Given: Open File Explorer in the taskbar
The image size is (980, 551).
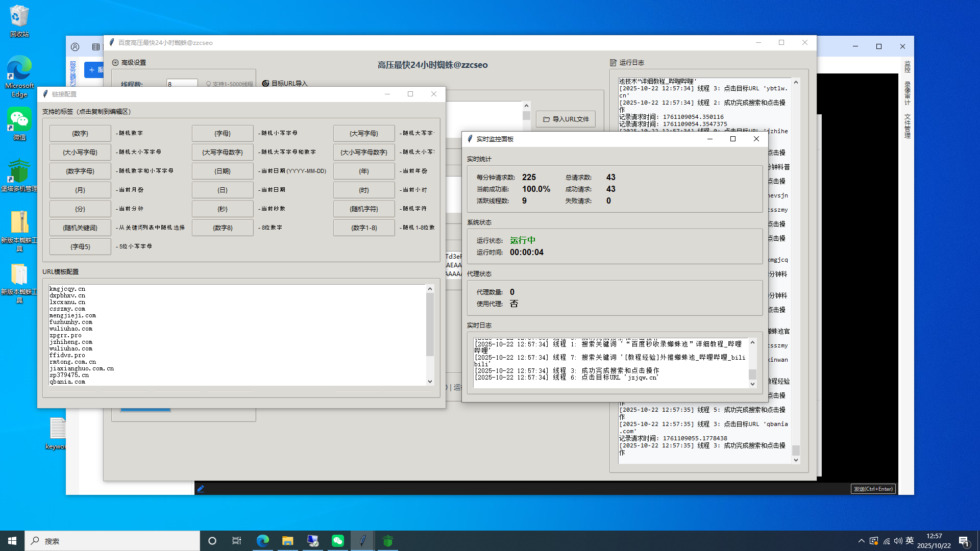Looking at the screenshot, I should pyautogui.click(x=287, y=541).
